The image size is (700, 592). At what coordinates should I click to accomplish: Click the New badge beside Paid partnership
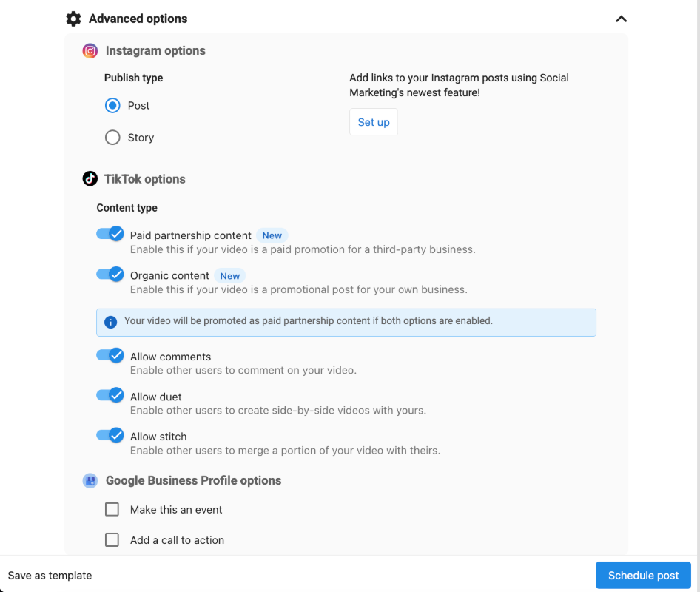(x=272, y=235)
